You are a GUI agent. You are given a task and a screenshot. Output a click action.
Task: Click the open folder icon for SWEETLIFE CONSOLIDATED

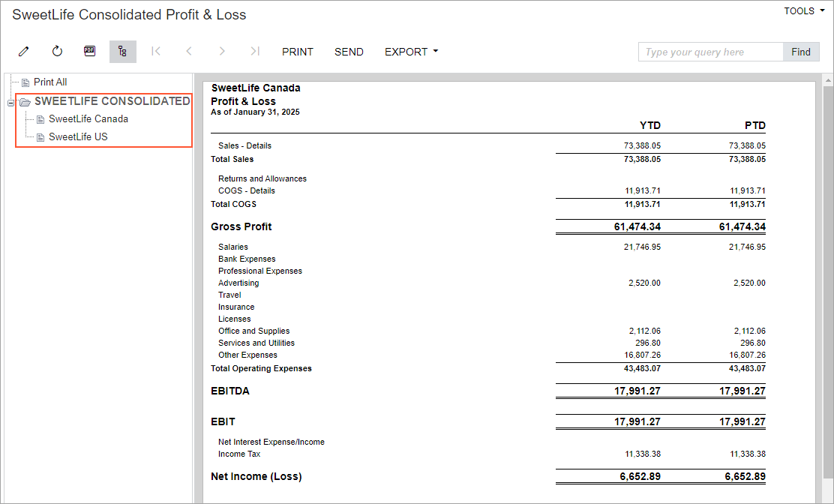[x=25, y=102]
